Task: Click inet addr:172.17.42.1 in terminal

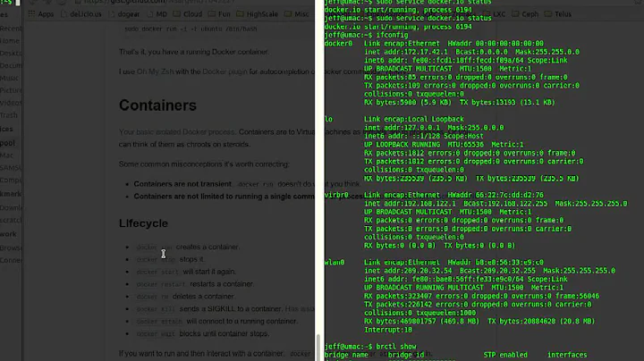Action: point(406,52)
